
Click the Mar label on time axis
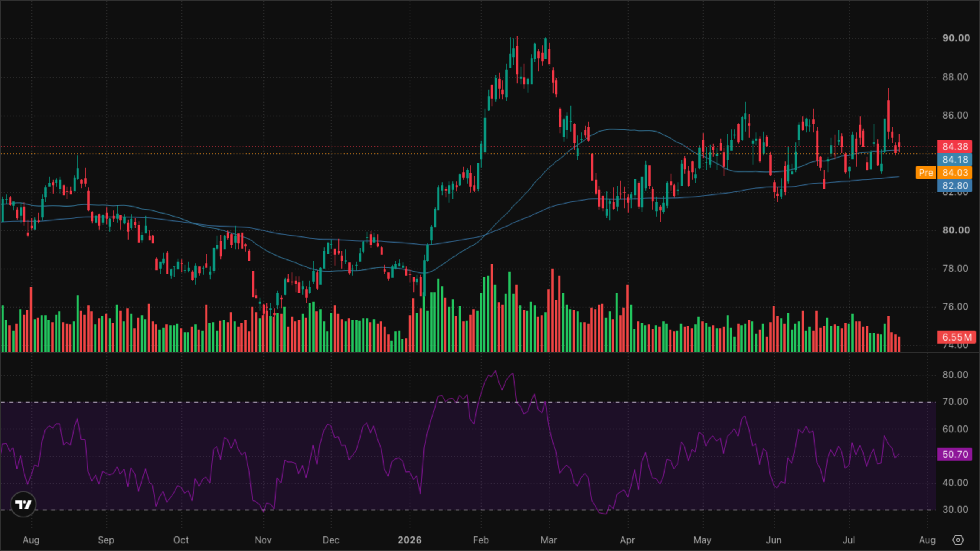point(549,540)
